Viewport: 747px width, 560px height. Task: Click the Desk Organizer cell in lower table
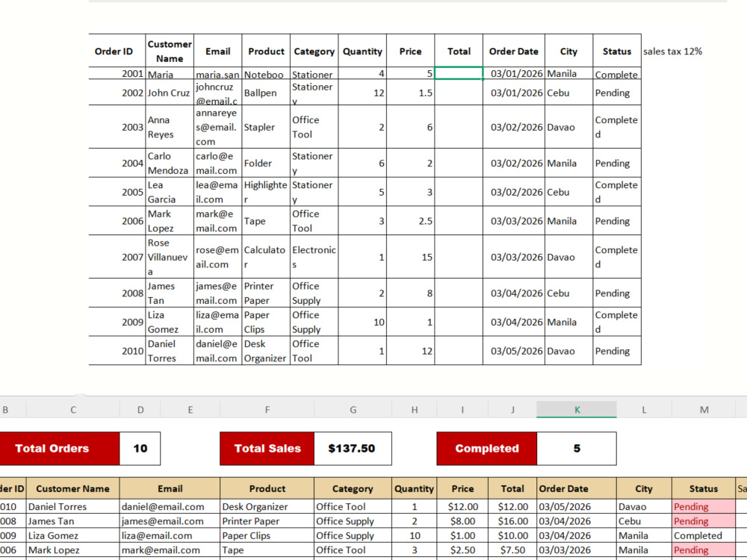[x=267, y=507]
